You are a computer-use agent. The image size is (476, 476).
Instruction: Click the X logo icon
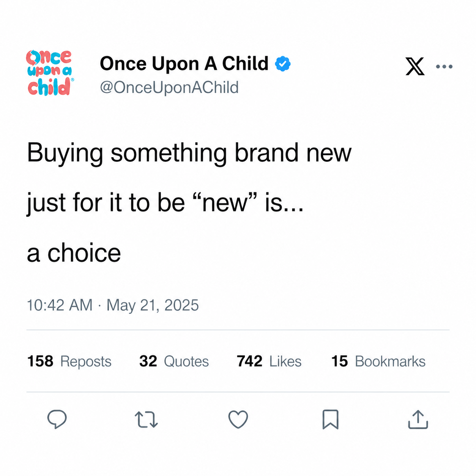[415, 66]
